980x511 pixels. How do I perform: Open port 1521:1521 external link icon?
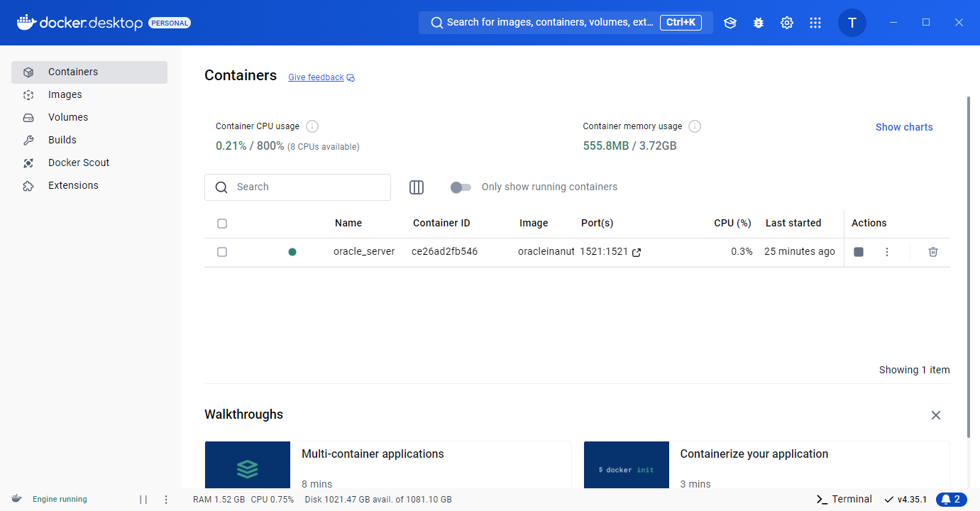[x=637, y=252]
